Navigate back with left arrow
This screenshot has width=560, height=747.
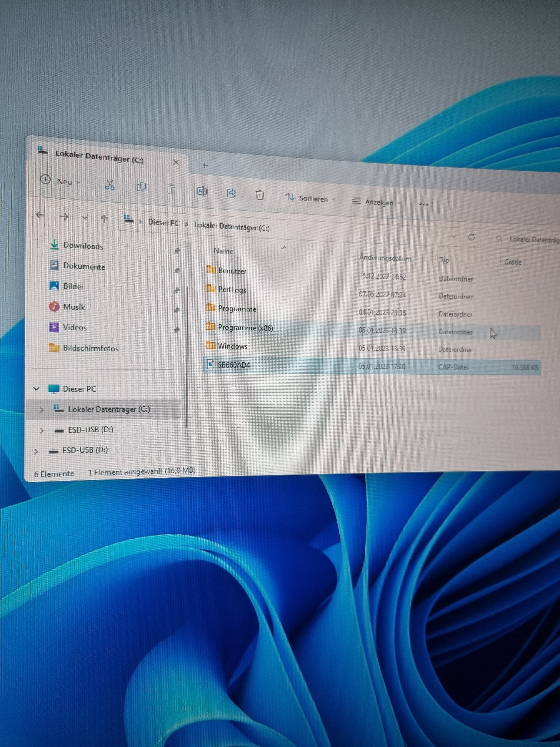[40, 215]
